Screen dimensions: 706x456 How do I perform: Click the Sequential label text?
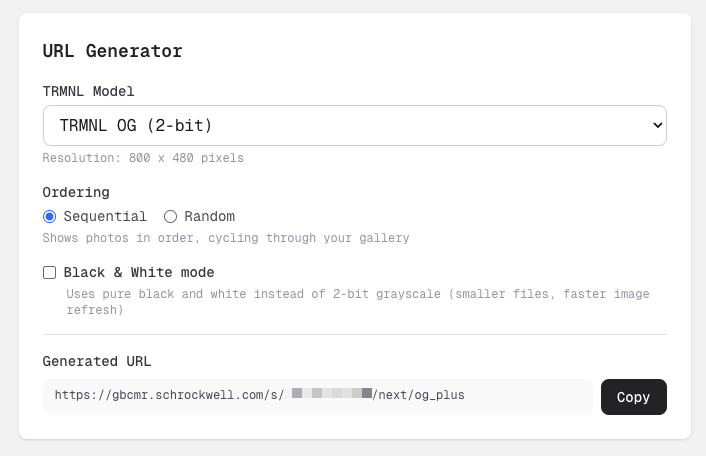point(105,216)
